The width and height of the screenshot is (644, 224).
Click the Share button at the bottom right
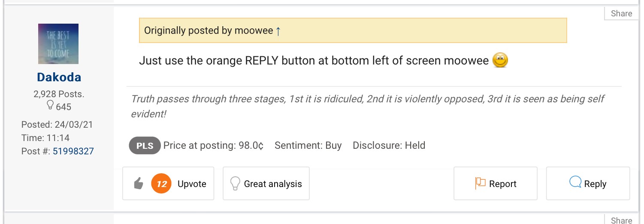(621, 220)
